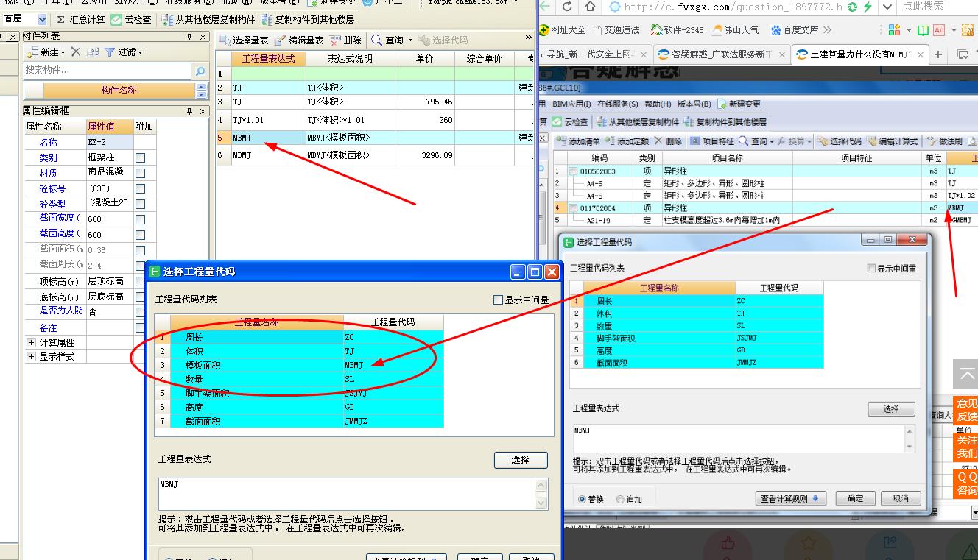Switch to the 土建算量为什么没有MBMJ browser tab

coord(859,54)
